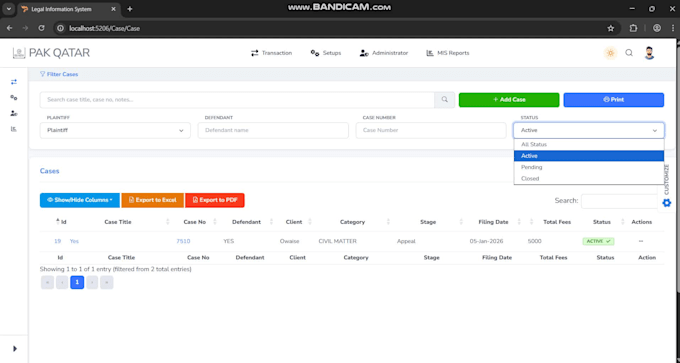Toggle the light theme sun icon
Viewport: 680px width, 363px height.
611,53
